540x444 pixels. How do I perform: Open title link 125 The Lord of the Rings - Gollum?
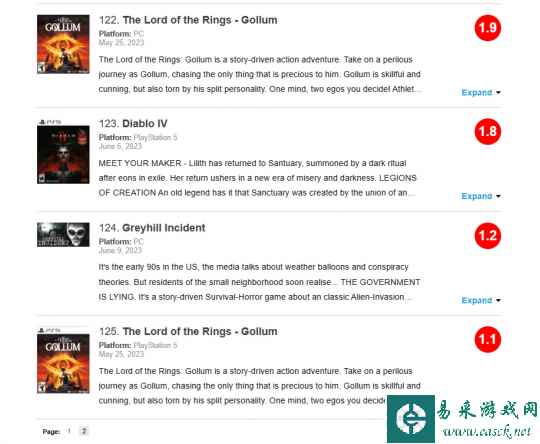[x=200, y=331]
